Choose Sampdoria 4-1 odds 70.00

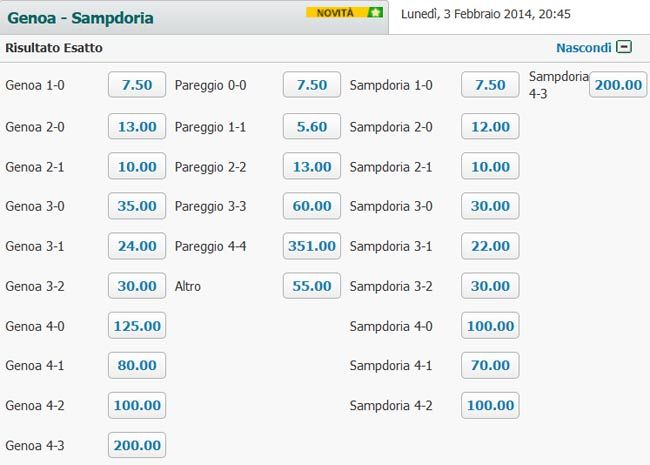pos(490,365)
